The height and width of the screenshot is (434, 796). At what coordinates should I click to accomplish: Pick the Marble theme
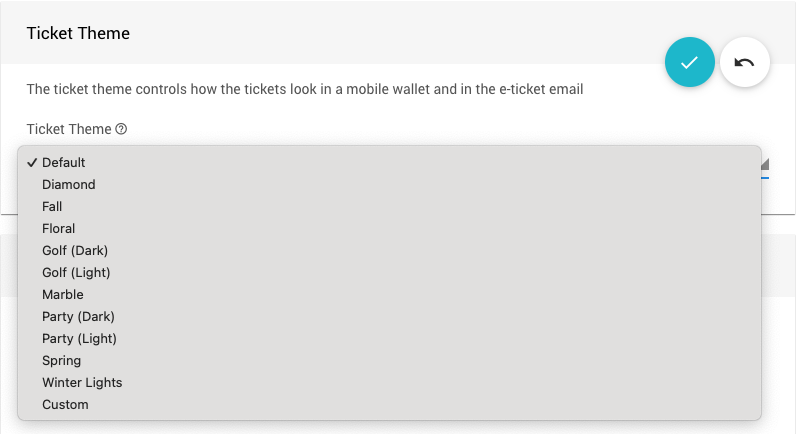(x=63, y=294)
